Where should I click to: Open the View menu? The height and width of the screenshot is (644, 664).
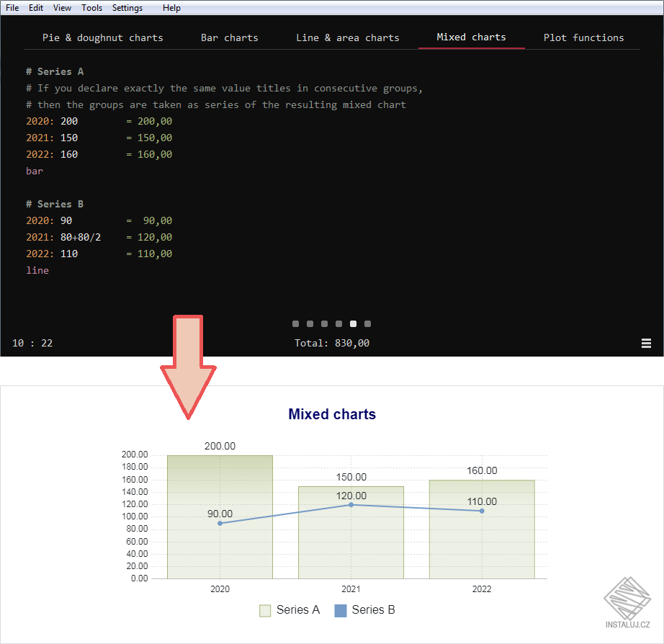pyautogui.click(x=62, y=8)
